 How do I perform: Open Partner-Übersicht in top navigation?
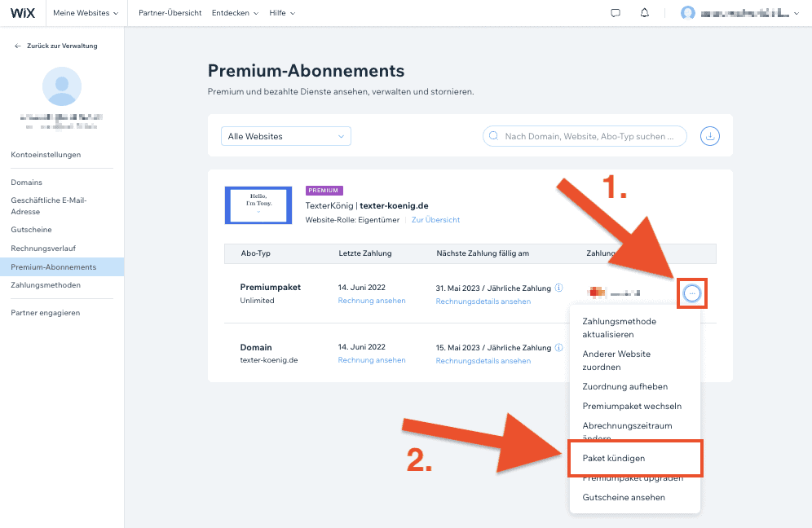pyautogui.click(x=170, y=13)
